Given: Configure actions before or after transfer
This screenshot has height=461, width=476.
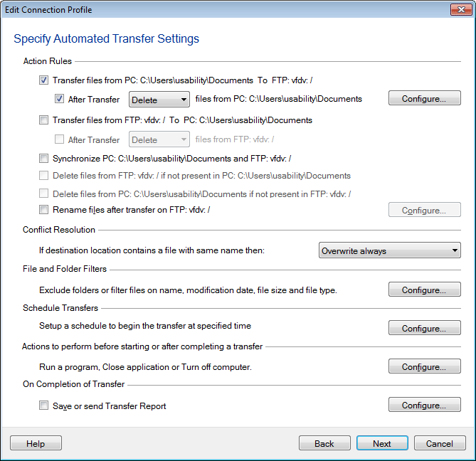Looking at the screenshot, I should [424, 367].
